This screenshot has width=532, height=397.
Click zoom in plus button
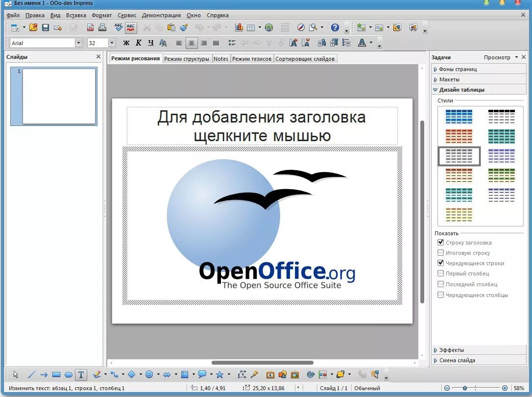505,388
